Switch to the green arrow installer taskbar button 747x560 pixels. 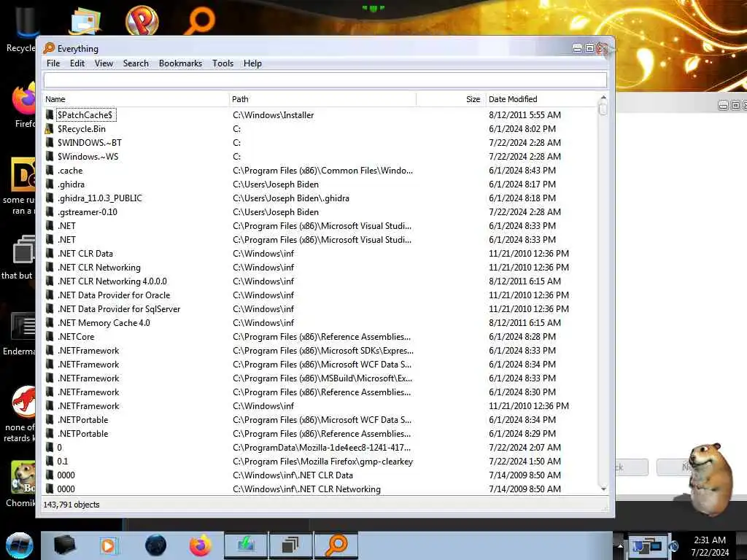pyautogui.click(x=246, y=545)
